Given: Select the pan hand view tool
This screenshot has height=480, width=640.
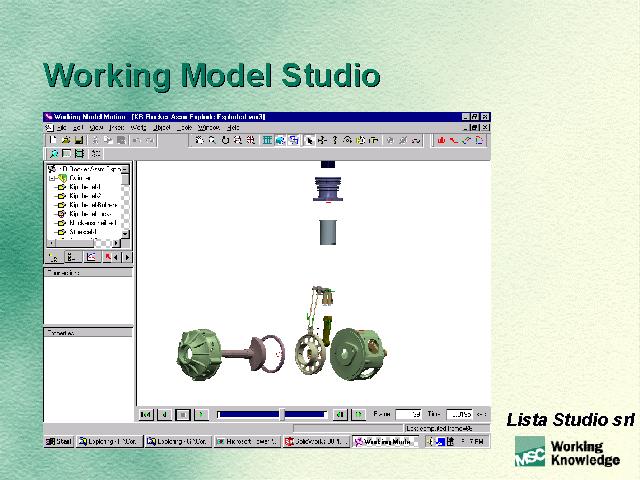Looking at the screenshot, I should (x=199, y=140).
